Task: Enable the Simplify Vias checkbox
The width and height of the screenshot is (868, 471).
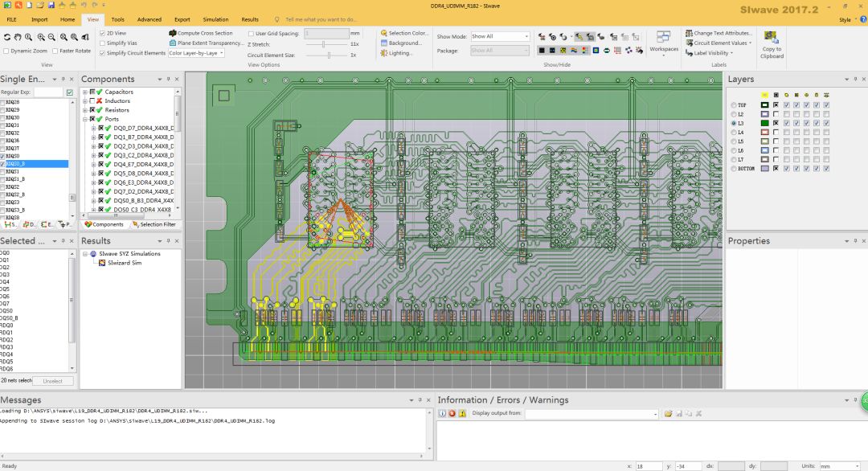Action: pyautogui.click(x=102, y=43)
